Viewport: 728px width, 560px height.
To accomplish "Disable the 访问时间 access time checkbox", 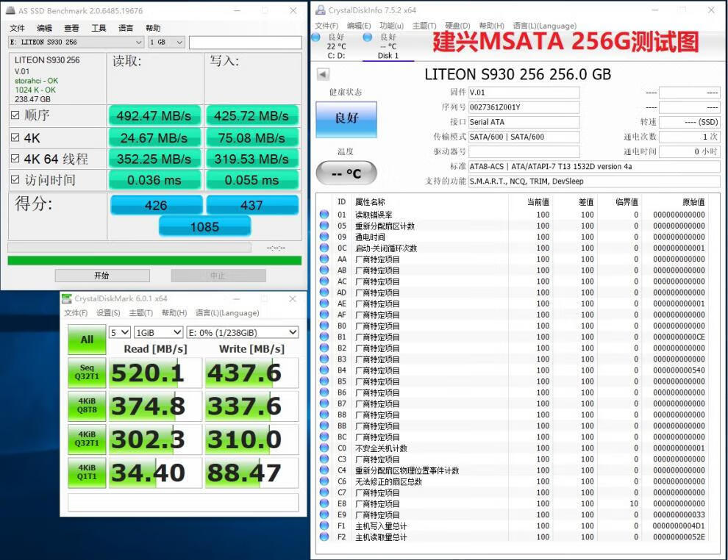I will pyautogui.click(x=15, y=180).
